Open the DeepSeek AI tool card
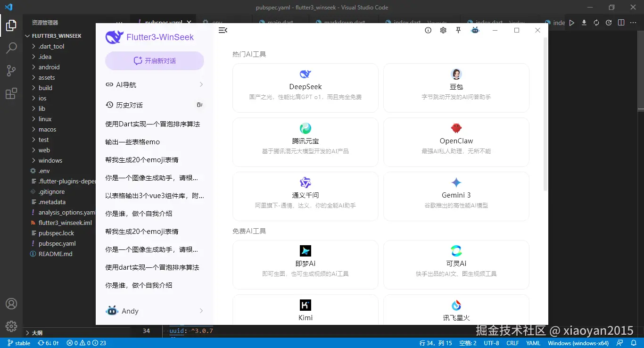This screenshot has height=348, width=644. (x=305, y=88)
